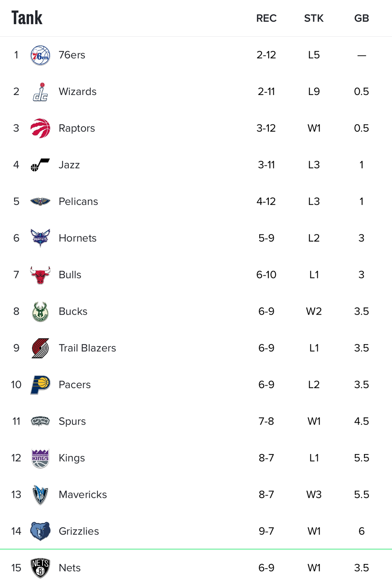
Task: Click the Bucks deer logo
Action: click(x=40, y=312)
